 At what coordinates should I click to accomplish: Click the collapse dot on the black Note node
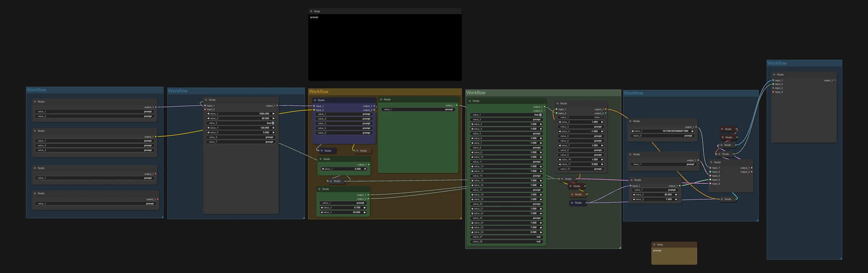(311, 11)
